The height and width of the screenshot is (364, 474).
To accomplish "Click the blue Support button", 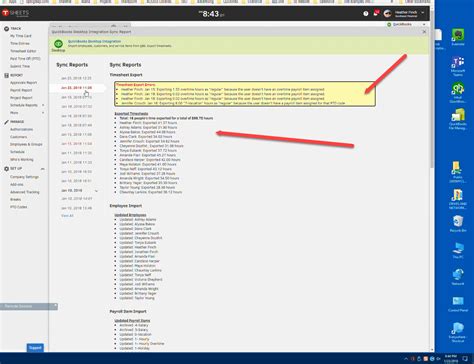I will tap(35, 348).
